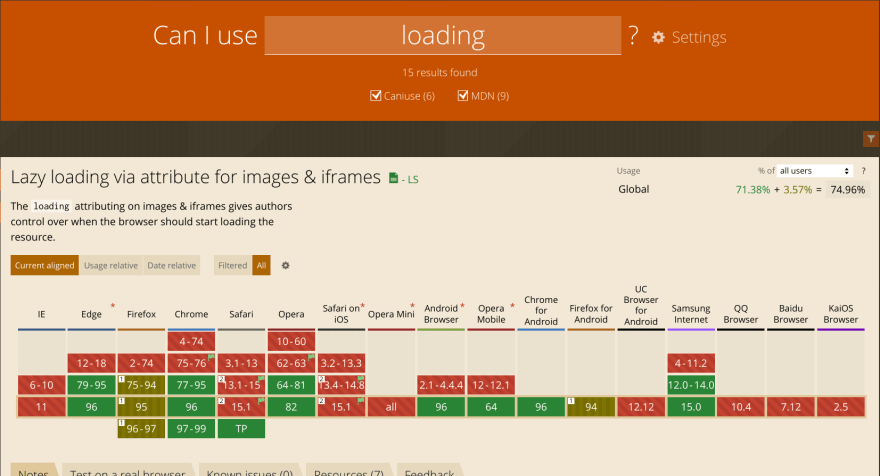Open Test on a real browser tab
Viewport: 880px width, 476px height.
(127, 470)
